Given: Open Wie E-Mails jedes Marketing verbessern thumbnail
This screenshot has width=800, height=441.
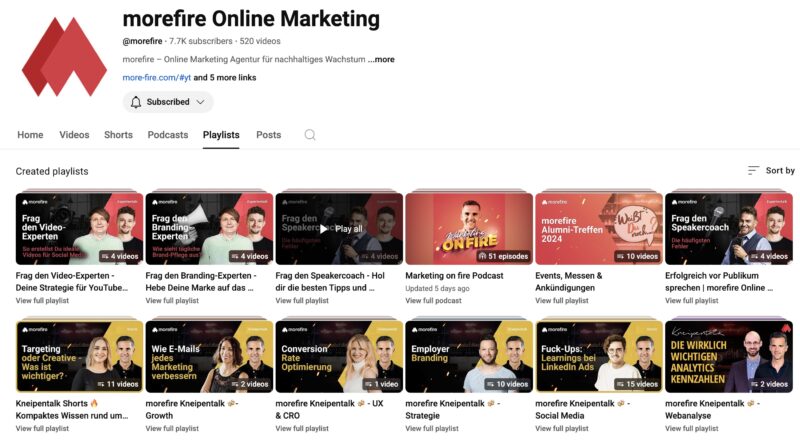Looking at the screenshot, I should click(209, 356).
